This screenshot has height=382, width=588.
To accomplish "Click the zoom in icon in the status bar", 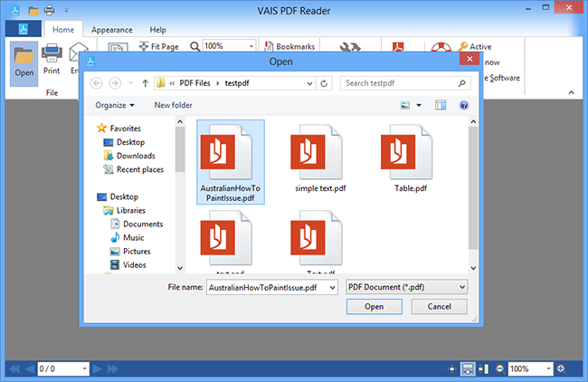I will coord(561,369).
